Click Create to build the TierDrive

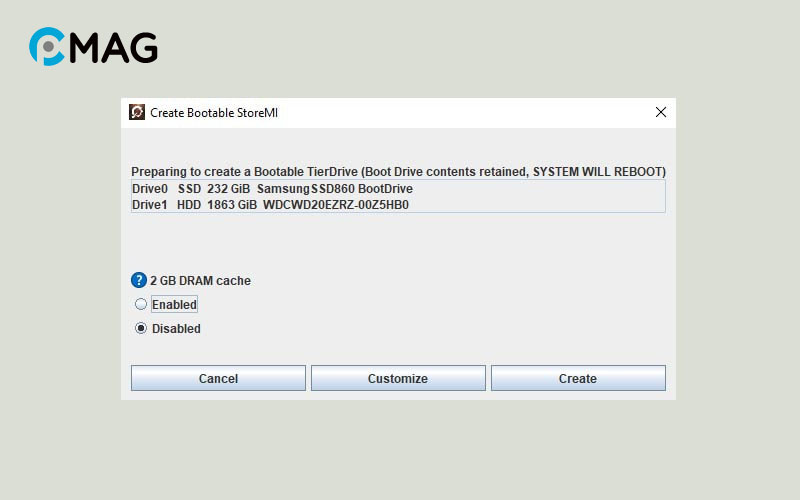578,378
